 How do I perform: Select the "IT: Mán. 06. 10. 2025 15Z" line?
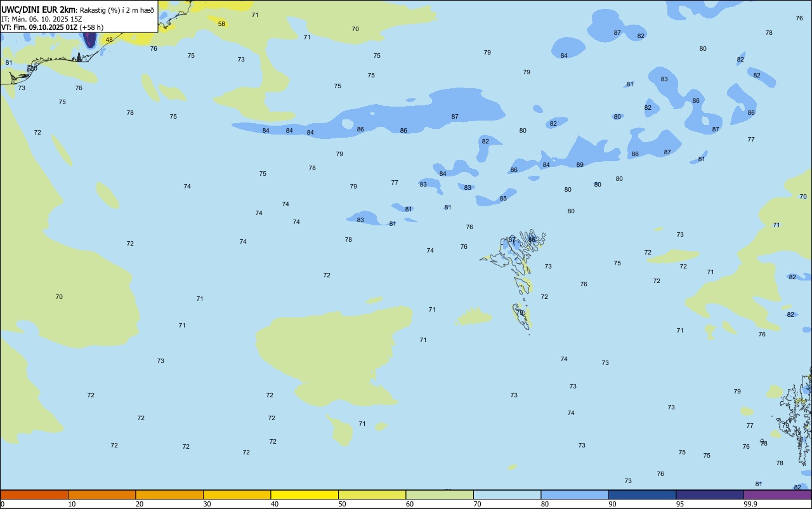41,18
